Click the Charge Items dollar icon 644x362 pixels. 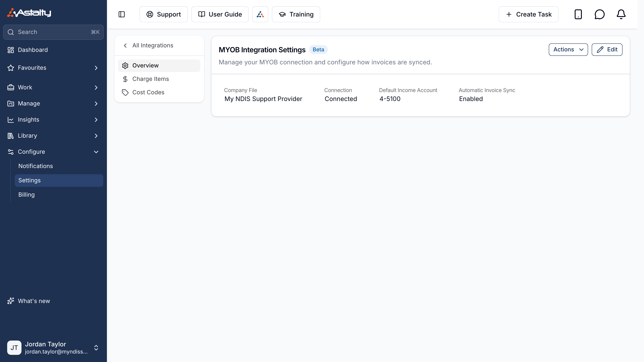(x=125, y=79)
